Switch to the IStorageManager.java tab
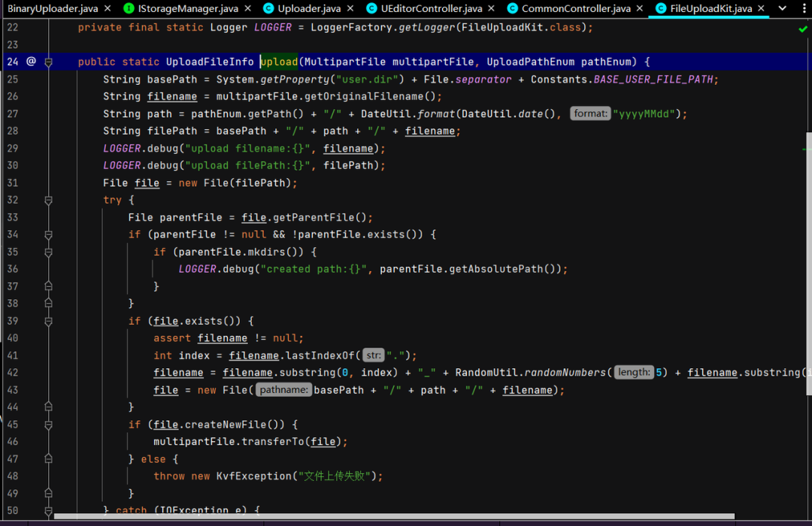This screenshot has width=812, height=526. (x=187, y=9)
